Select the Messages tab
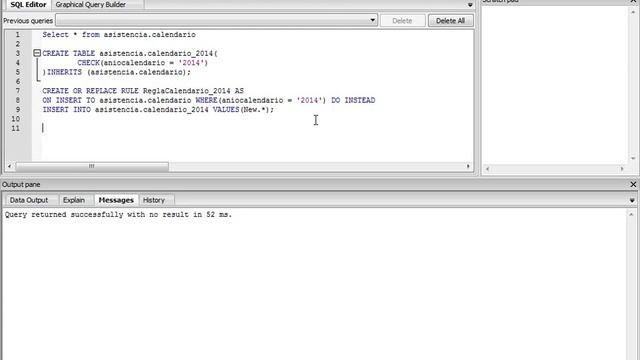 [x=116, y=200]
